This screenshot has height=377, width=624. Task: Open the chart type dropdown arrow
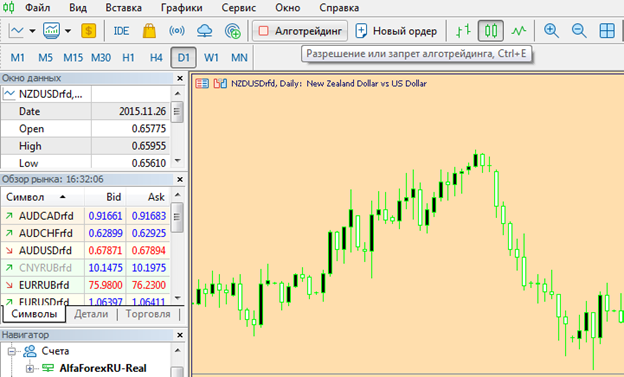32,31
